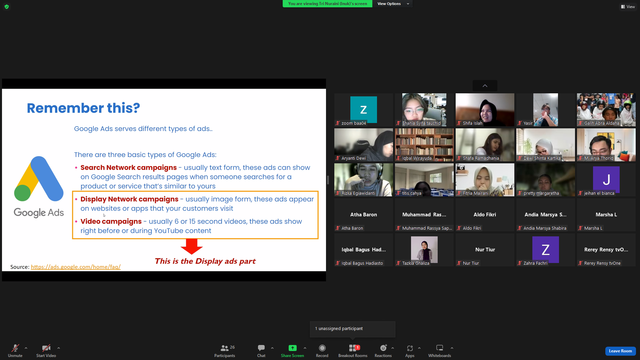Select pretty margaretha's video tile

(545, 180)
